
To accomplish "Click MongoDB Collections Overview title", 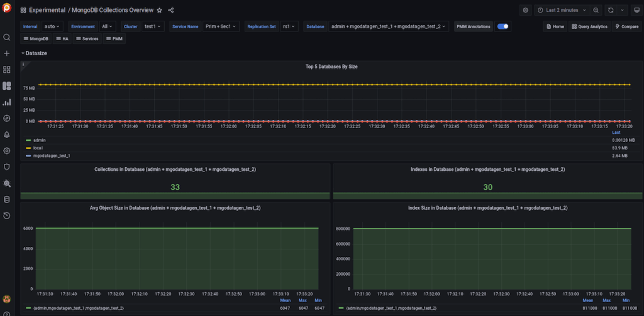I will [x=113, y=10].
